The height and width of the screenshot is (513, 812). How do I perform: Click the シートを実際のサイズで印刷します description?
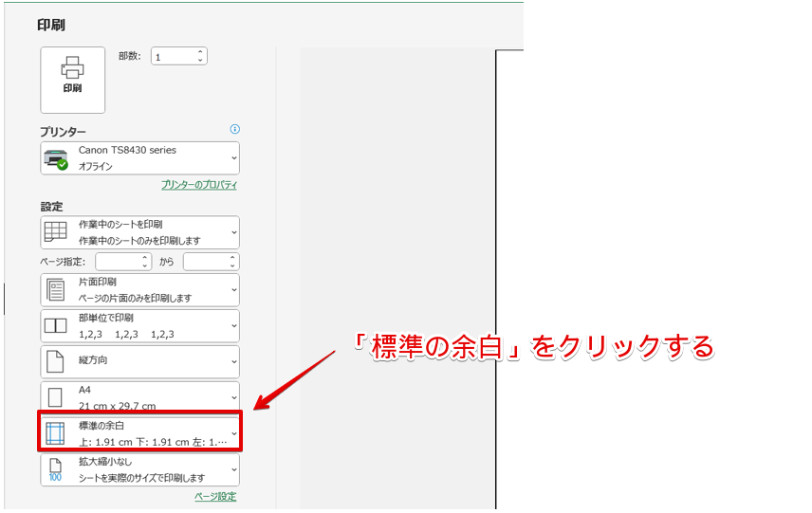tap(142, 478)
